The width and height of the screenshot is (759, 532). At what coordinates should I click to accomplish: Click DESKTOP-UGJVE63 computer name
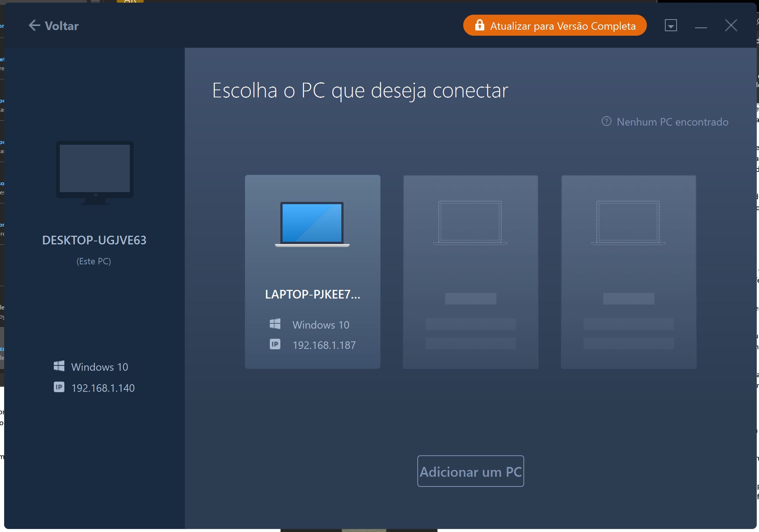coord(94,240)
